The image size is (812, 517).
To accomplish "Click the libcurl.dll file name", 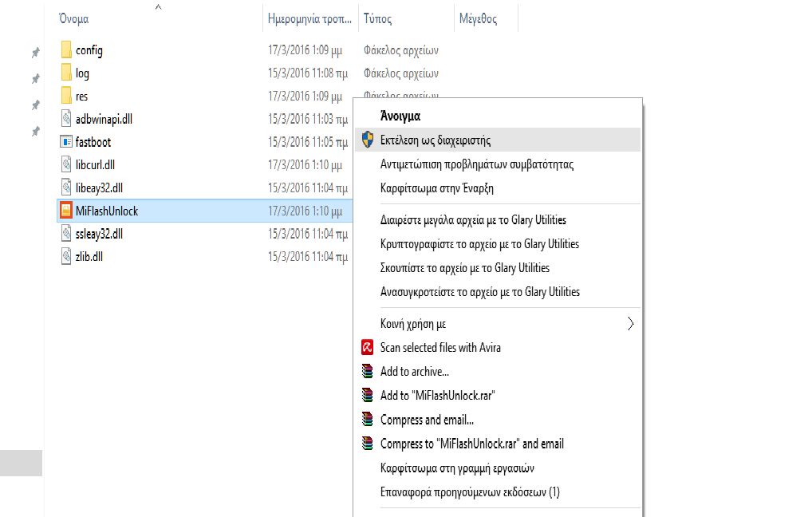I will (x=96, y=165).
